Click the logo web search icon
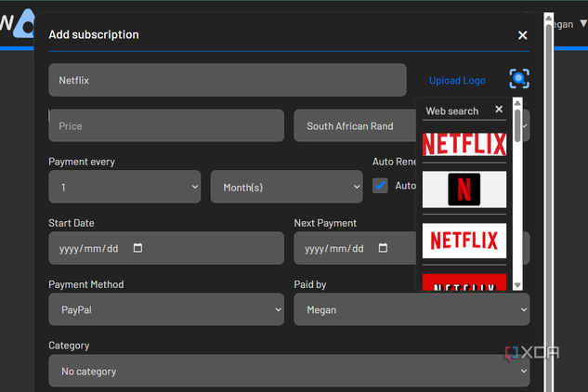Screen dimensions: 588x392 [x=519, y=79]
